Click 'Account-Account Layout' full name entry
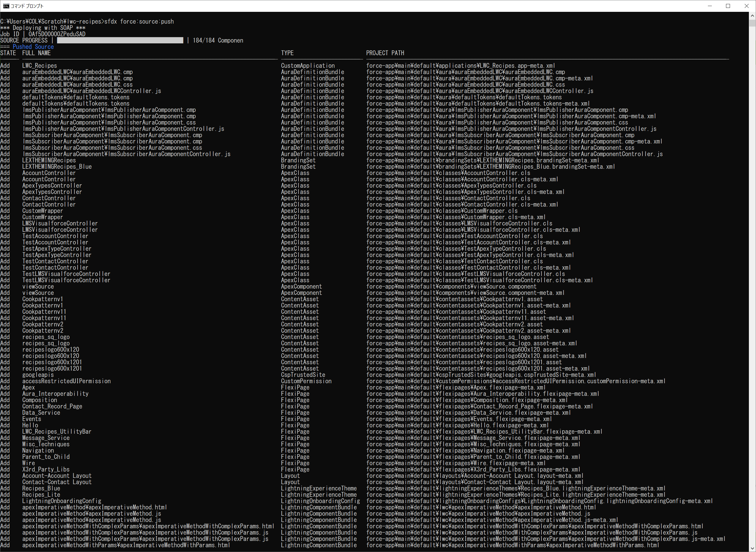The height and width of the screenshot is (552, 756). click(57, 476)
